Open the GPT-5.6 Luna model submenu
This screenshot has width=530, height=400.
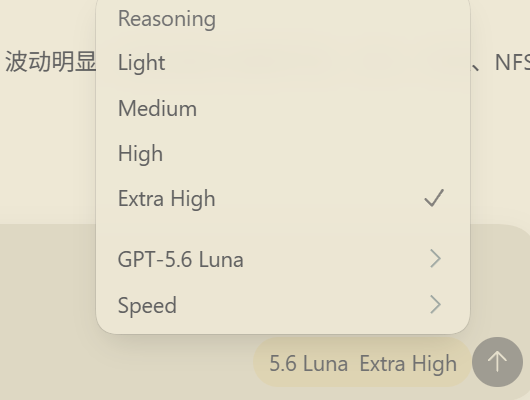283,259
